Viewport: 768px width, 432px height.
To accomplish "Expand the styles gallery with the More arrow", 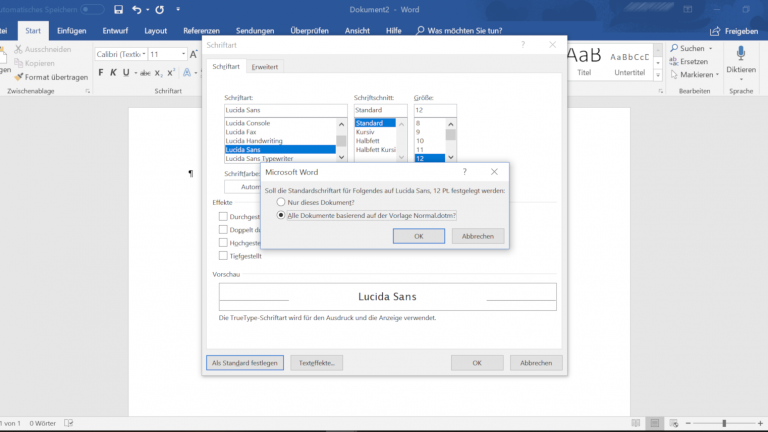I will pyautogui.click(x=659, y=75).
